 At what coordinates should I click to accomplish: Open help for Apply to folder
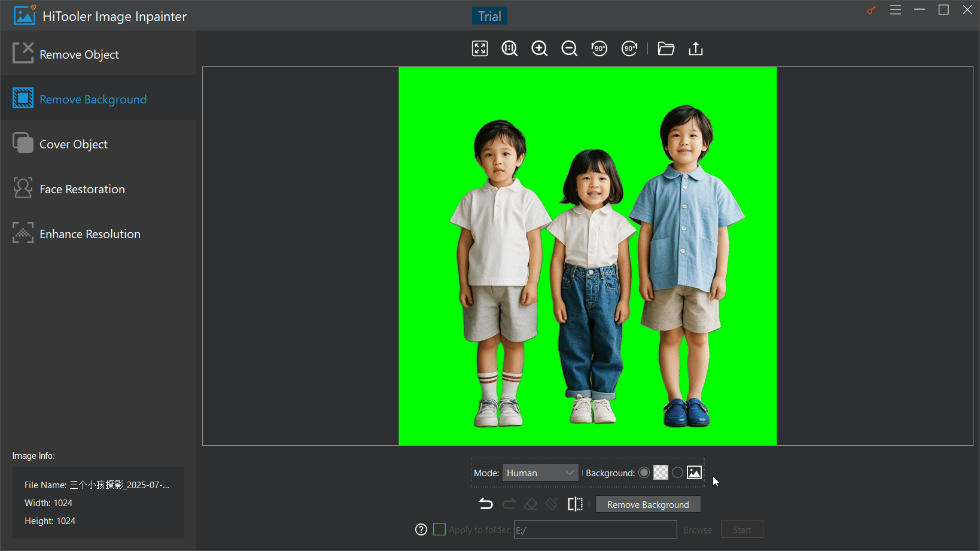pyautogui.click(x=421, y=529)
